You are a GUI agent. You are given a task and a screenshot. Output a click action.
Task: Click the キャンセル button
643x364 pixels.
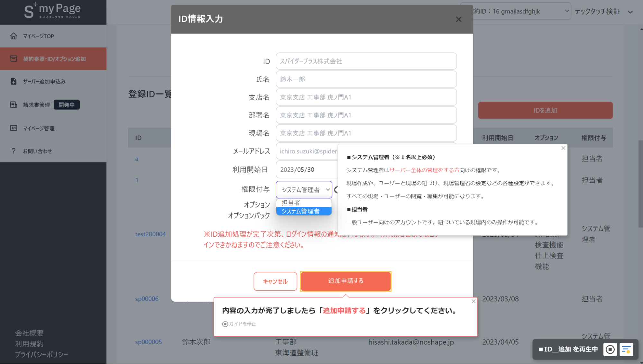click(275, 281)
